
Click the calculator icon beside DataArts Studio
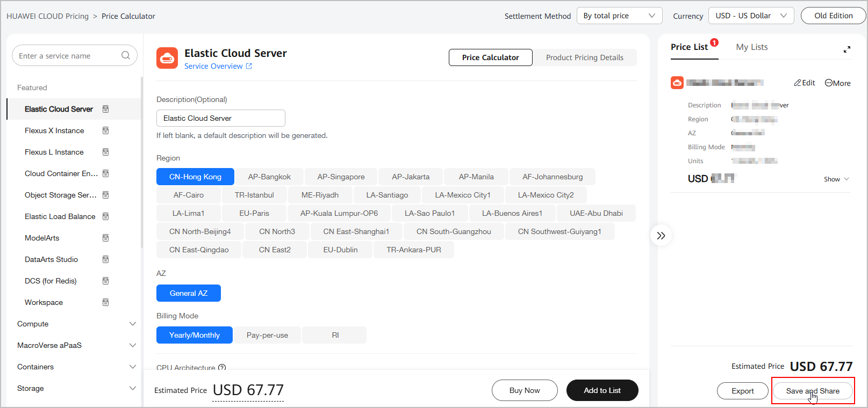pos(105,259)
